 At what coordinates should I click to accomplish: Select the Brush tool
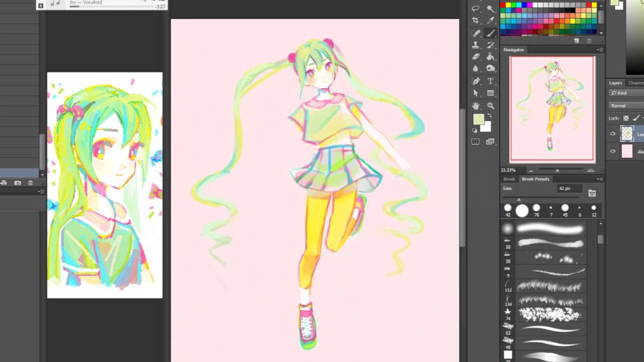click(x=491, y=33)
